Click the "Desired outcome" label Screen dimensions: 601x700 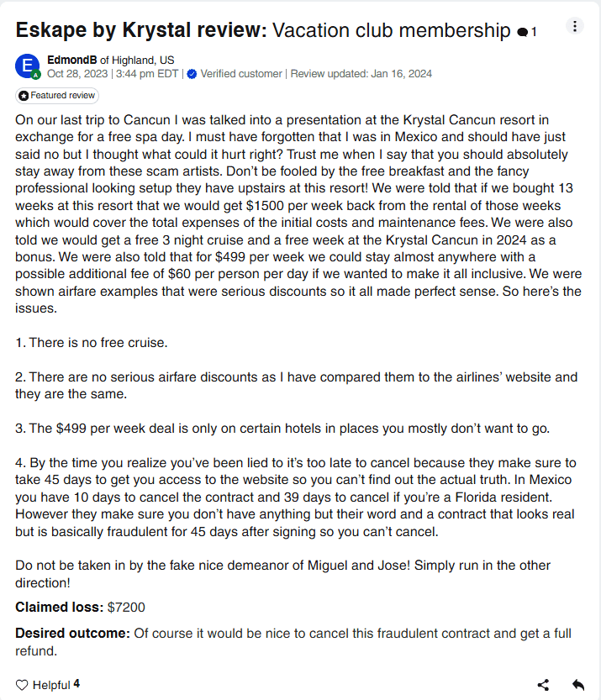click(72, 633)
